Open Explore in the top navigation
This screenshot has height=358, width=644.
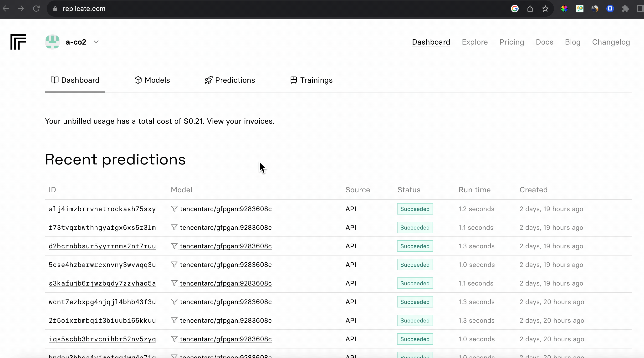coord(475,42)
